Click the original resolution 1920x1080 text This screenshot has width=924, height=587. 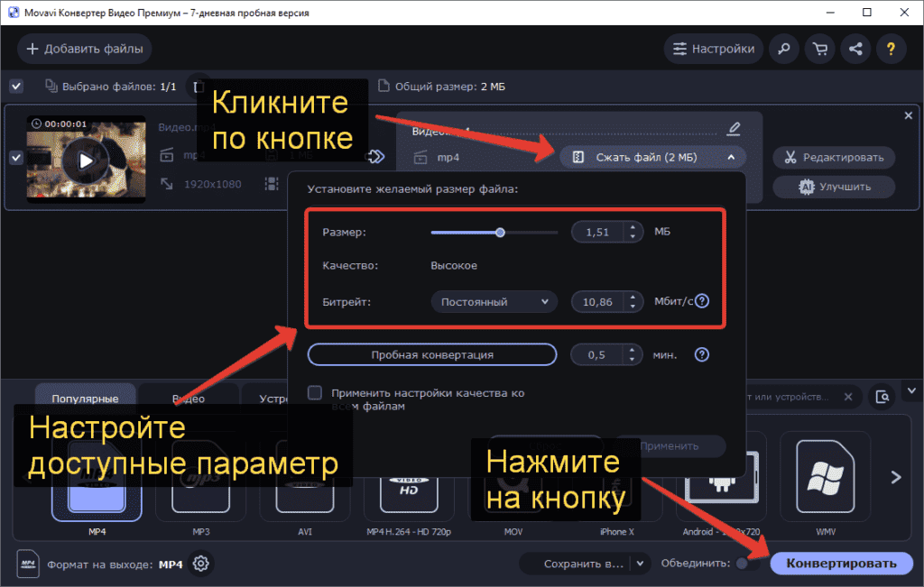tap(213, 184)
